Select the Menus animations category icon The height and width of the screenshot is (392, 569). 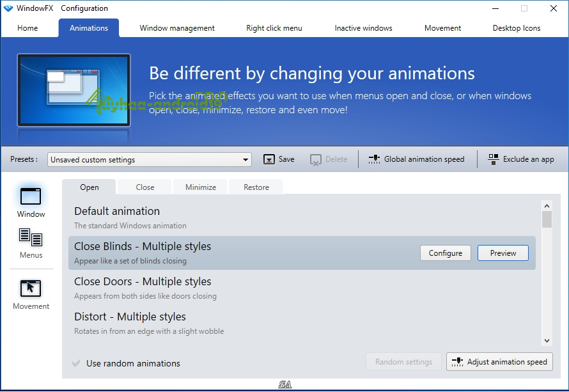[31, 237]
